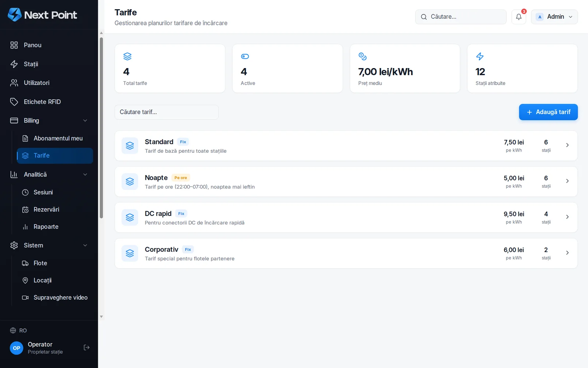Click the sidebar scrollbar down arrow
The width and height of the screenshot is (588, 368).
[101, 317]
